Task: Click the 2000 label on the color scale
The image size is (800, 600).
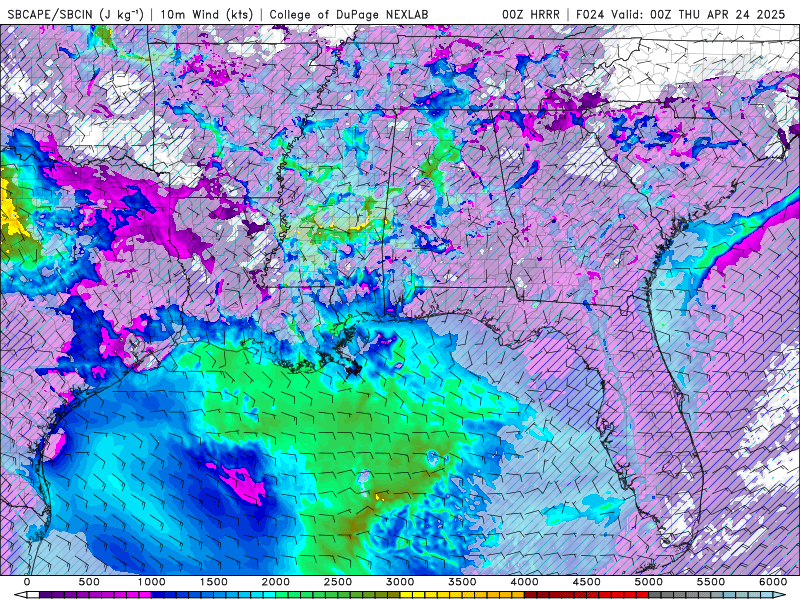Action: click(276, 582)
